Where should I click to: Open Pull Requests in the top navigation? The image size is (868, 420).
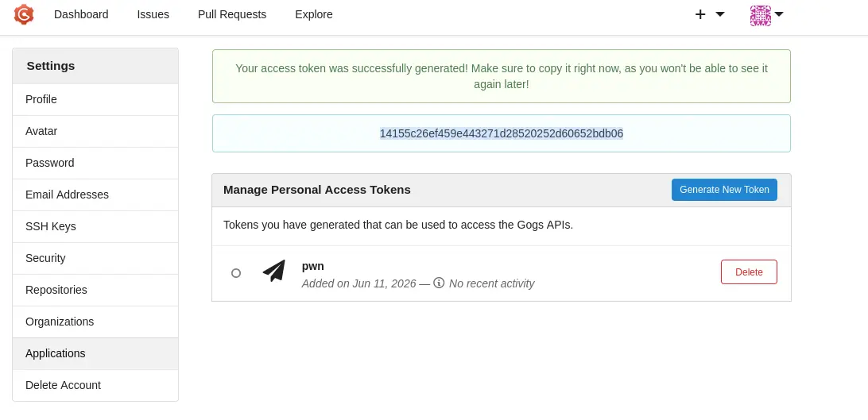[x=232, y=14]
